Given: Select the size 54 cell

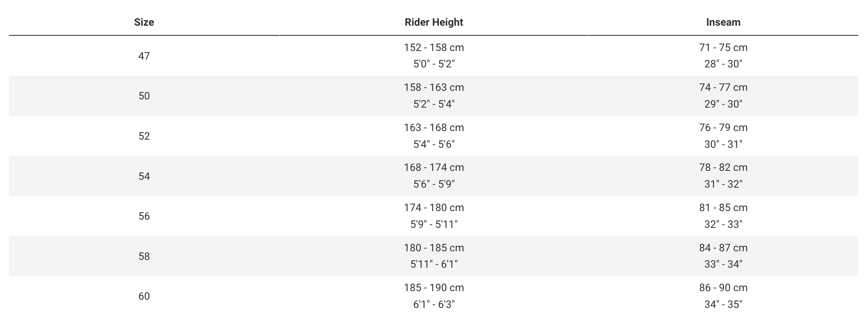Looking at the screenshot, I should tap(144, 176).
